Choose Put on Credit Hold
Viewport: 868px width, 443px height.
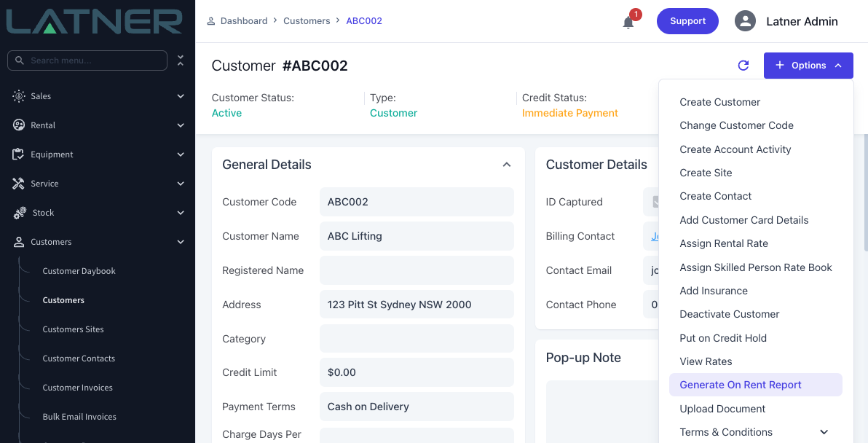[723, 338]
